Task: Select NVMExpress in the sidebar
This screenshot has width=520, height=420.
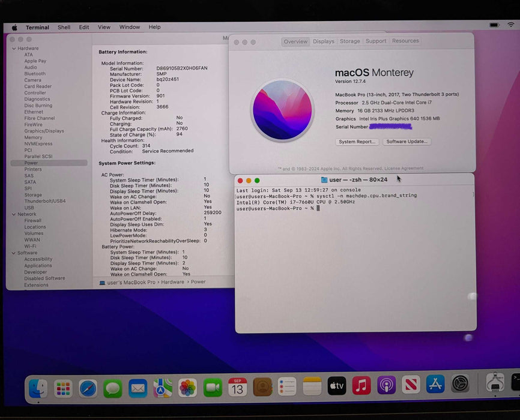Action: coord(38,144)
